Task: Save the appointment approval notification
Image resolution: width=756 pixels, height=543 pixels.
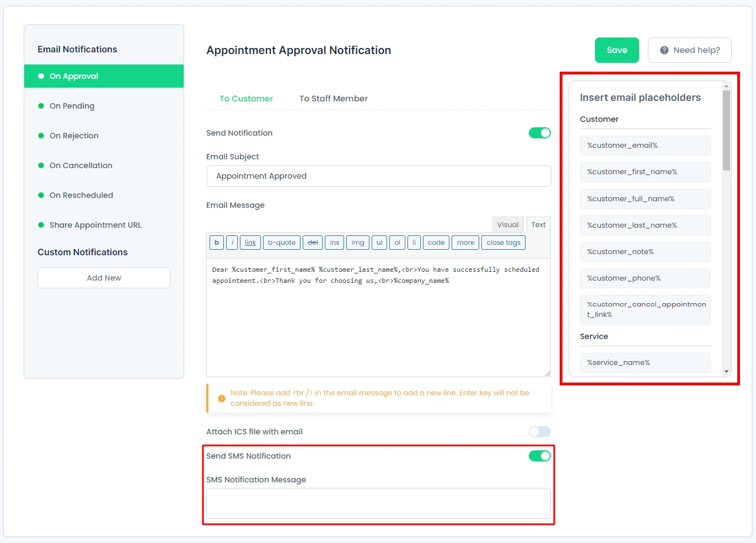Action: click(x=616, y=50)
